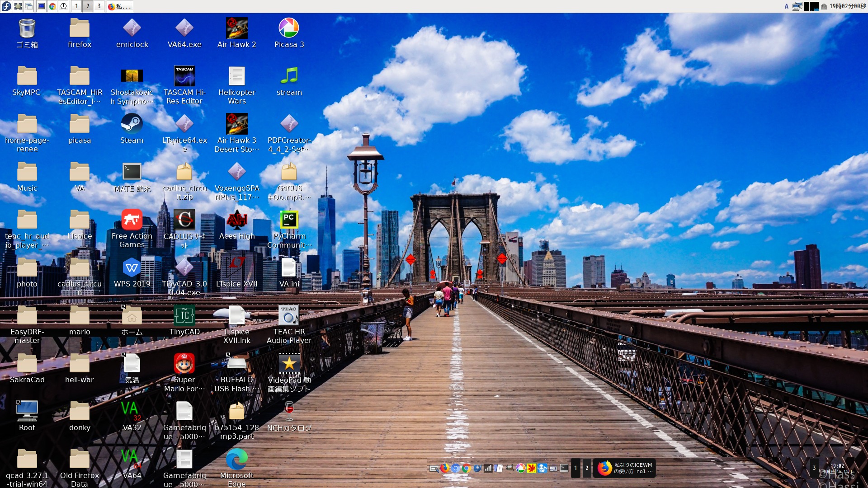The width and height of the screenshot is (868, 488).
Task: Open the Steam desktop icon
Action: pyautogui.click(x=132, y=123)
